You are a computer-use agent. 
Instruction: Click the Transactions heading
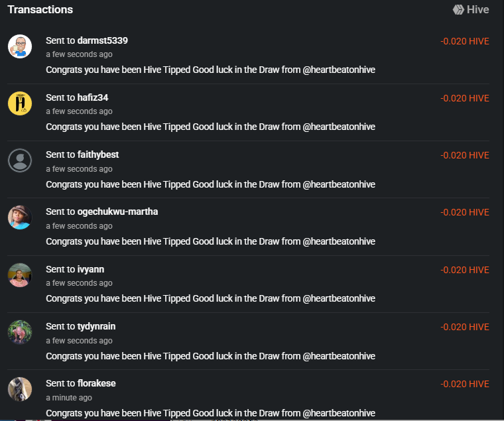tap(40, 10)
